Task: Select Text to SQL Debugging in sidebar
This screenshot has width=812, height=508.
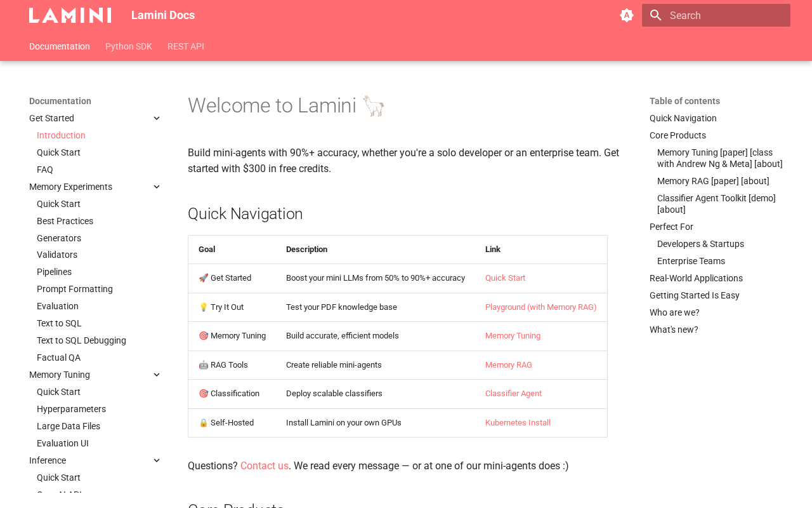Action: [x=81, y=340]
